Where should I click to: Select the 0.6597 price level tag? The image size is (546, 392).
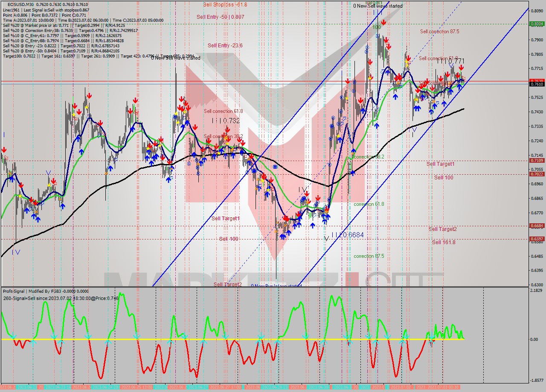[x=537, y=239]
